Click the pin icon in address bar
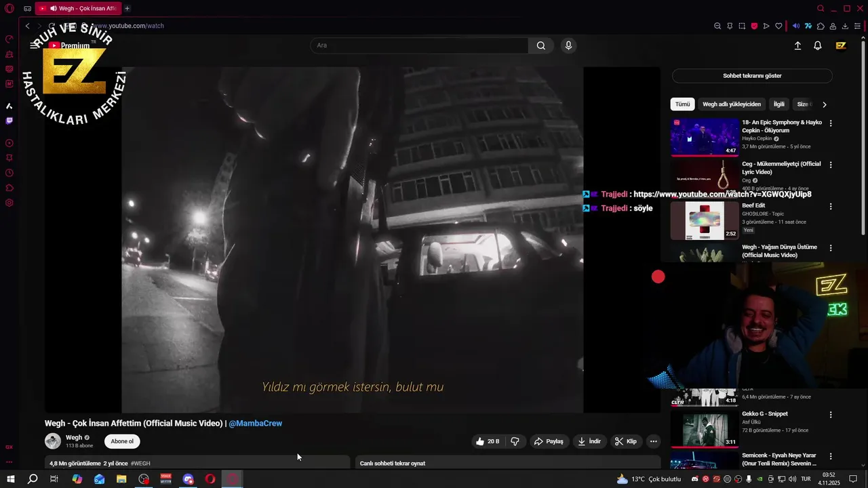The height and width of the screenshot is (488, 868). [730, 26]
